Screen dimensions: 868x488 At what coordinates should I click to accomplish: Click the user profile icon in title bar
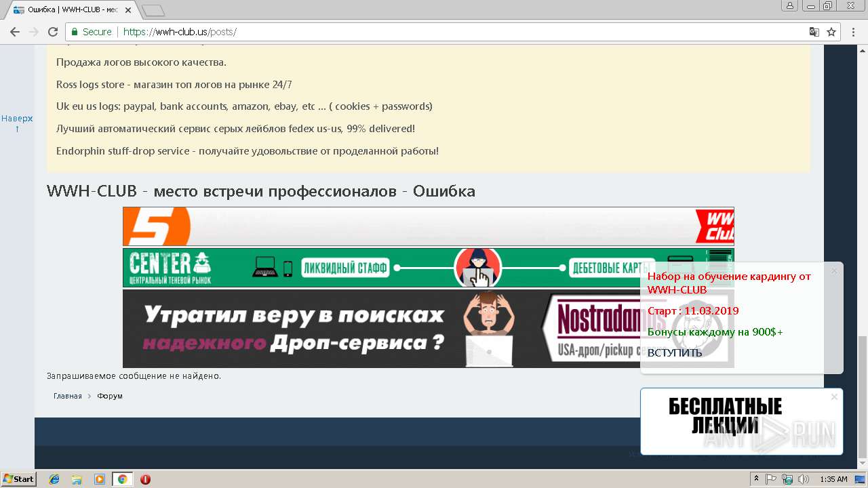(x=789, y=6)
